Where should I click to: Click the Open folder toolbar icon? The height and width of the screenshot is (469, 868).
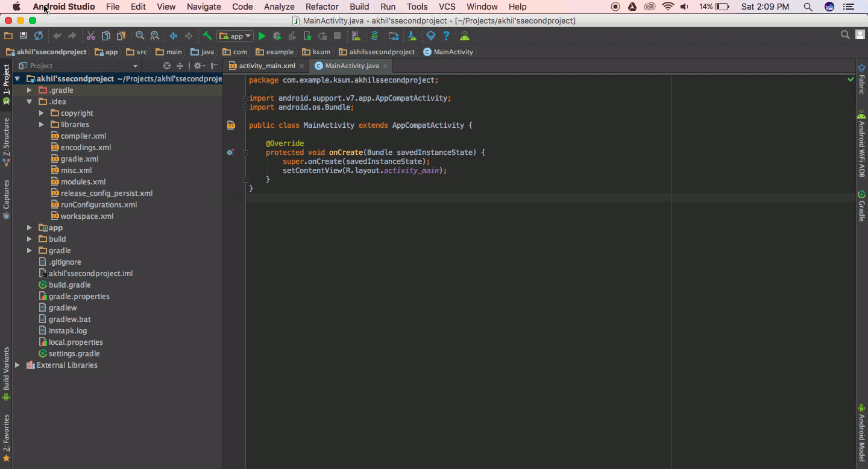(8, 36)
